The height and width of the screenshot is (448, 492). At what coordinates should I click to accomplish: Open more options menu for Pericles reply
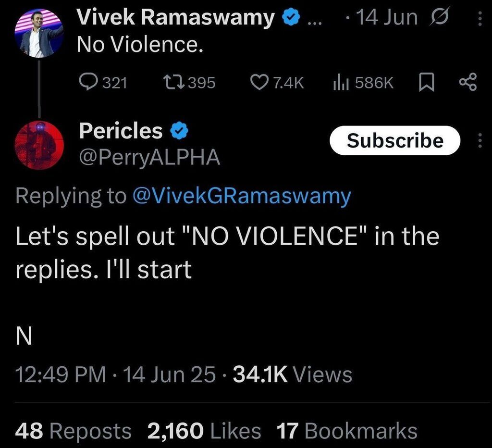point(479,140)
